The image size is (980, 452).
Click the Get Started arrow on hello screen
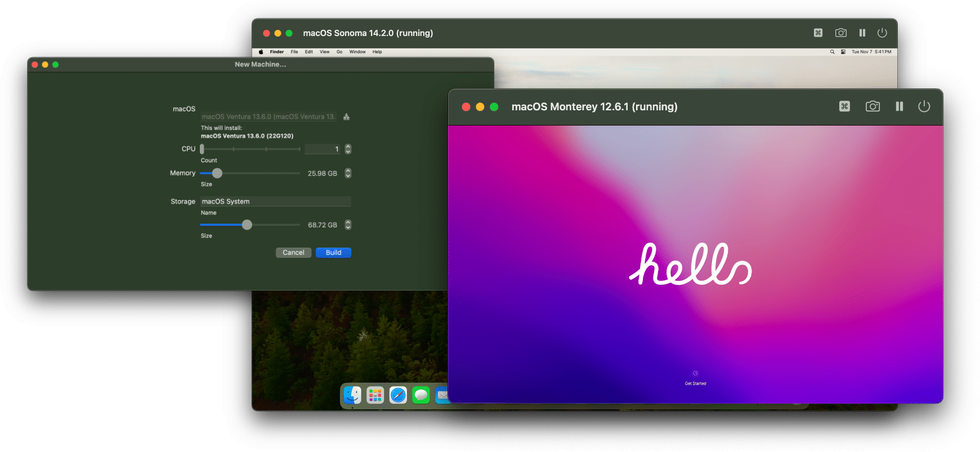tap(695, 373)
